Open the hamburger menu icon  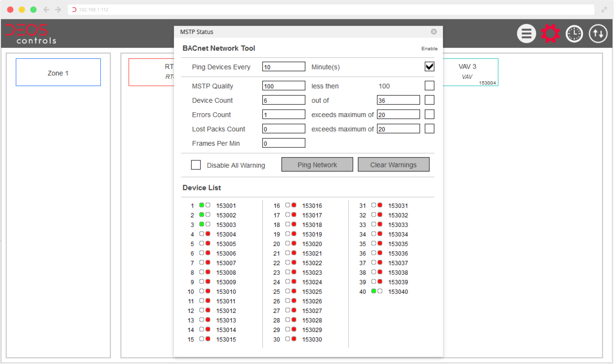(526, 34)
